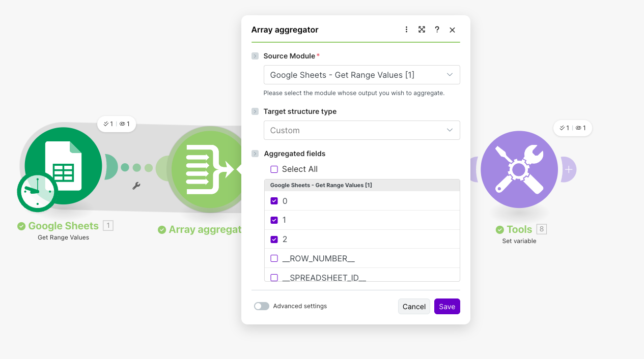This screenshot has height=359, width=644.
Task: Toggle the Select All checkbox
Action: (274, 169)
